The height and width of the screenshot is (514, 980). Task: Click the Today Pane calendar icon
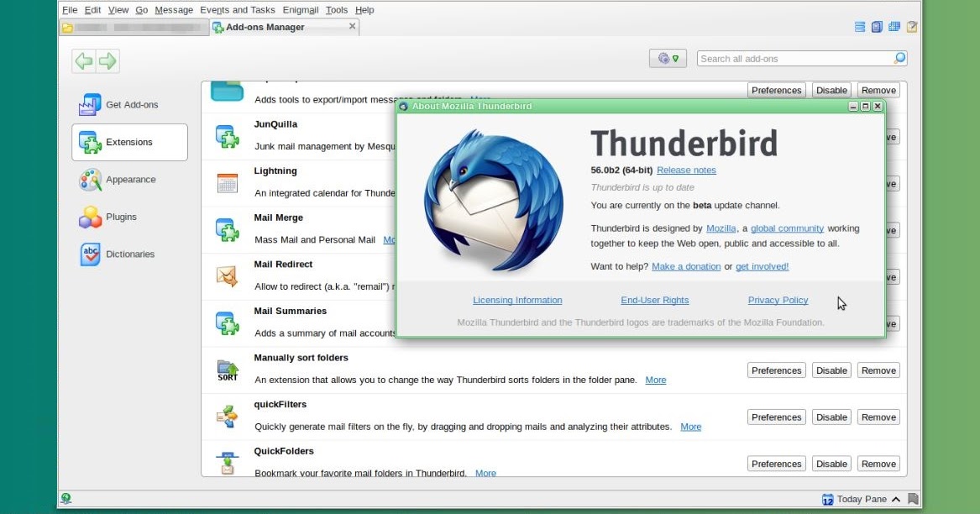[827, 499]
